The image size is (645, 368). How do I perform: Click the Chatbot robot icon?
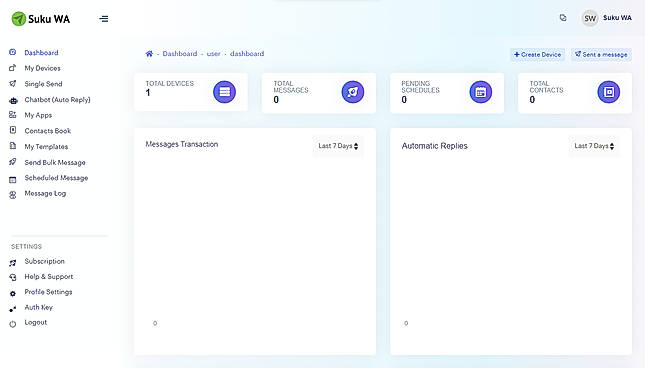pyautogui.click(x=13, y=100)
